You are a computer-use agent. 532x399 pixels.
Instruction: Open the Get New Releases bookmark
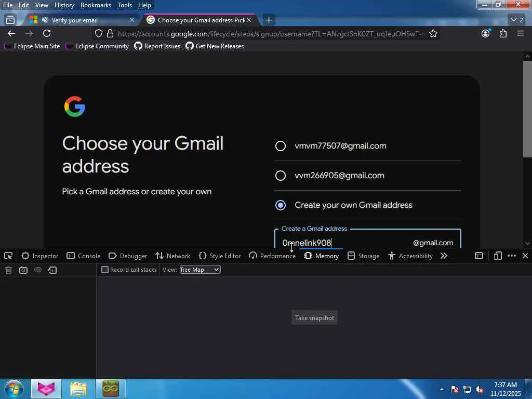(x=215, y=46)
